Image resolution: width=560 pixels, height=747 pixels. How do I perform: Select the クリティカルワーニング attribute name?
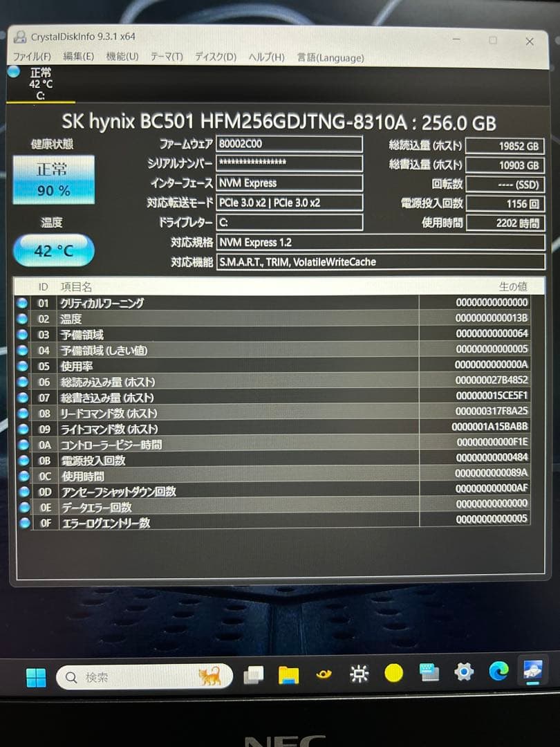[x=102, y=303]
